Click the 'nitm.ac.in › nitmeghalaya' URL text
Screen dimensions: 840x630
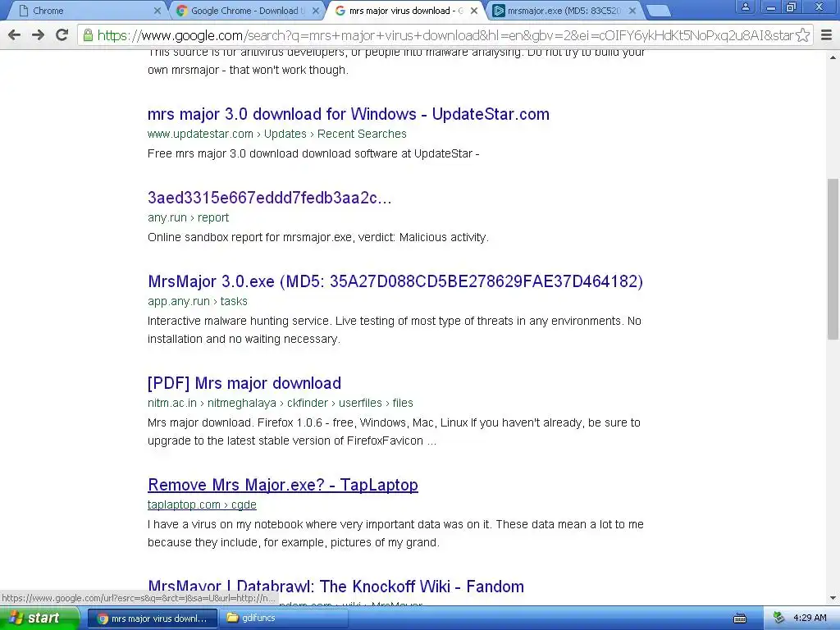pyautogui.click(x=281, y=403)
